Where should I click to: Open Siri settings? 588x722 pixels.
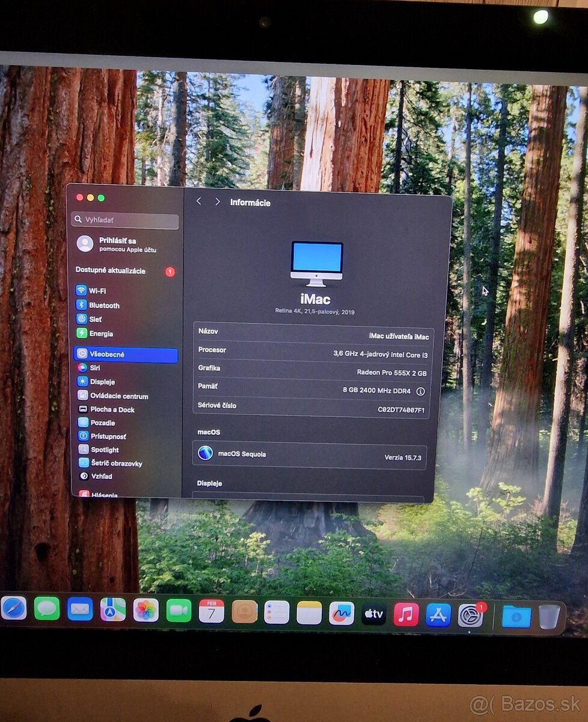95,368
